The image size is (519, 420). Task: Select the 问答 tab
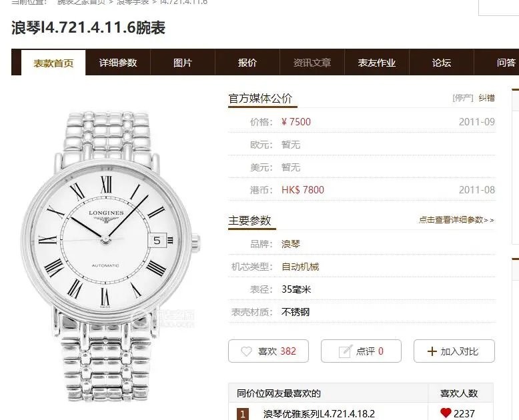click(x=506, y=63)
